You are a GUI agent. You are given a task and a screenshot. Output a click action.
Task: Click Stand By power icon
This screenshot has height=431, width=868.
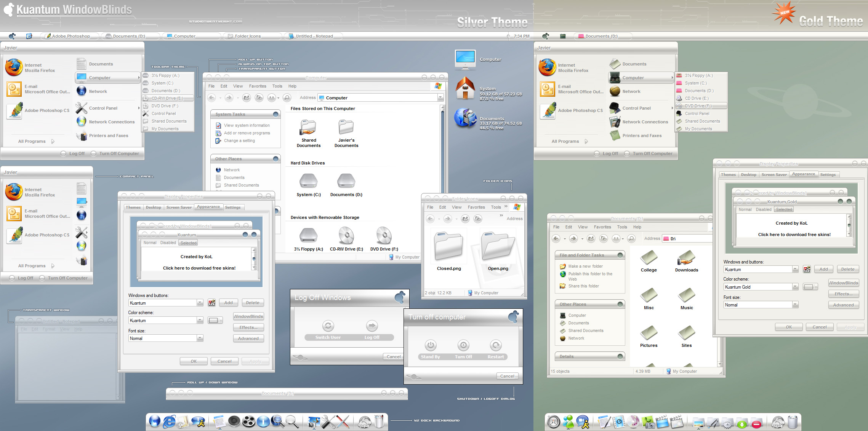[431, 345]
